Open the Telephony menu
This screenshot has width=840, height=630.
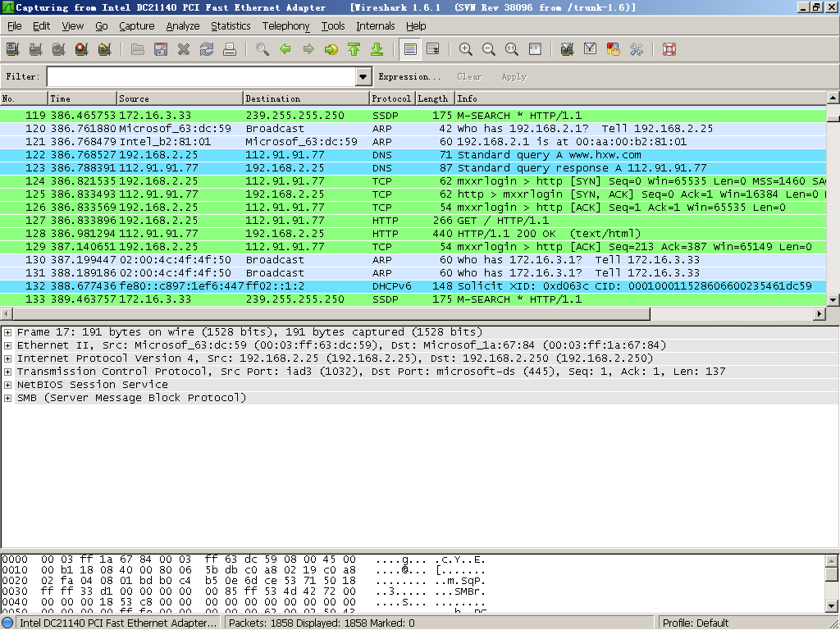(285, 25)
